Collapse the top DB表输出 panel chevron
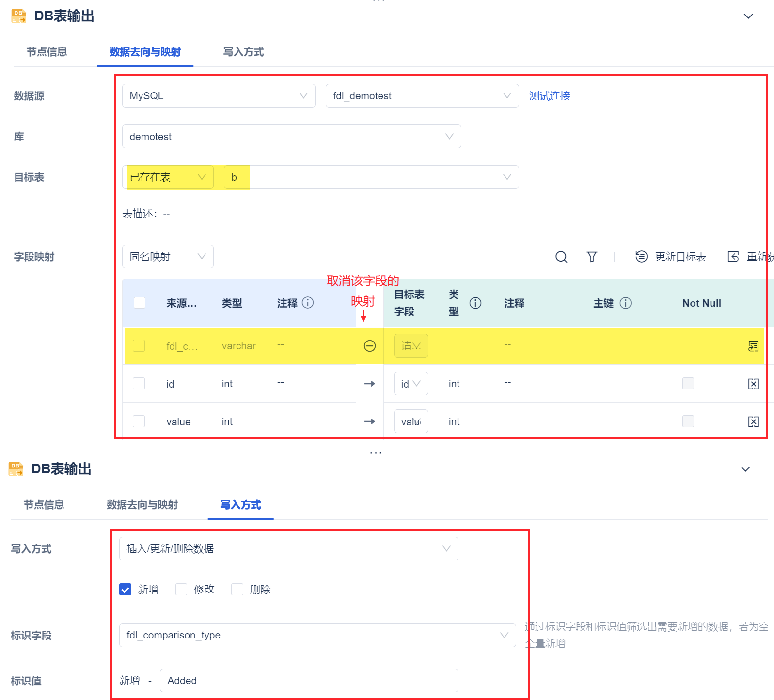Viewport: 774px width, 700px height. coord(748,16)
